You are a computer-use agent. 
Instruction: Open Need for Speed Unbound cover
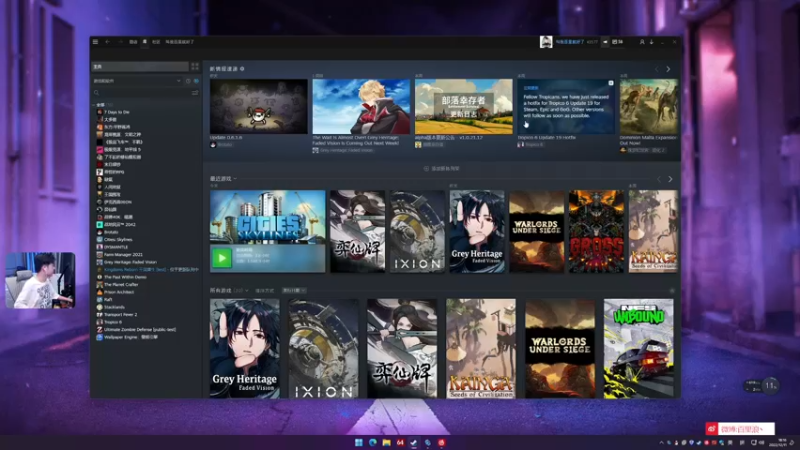(638, 348)
